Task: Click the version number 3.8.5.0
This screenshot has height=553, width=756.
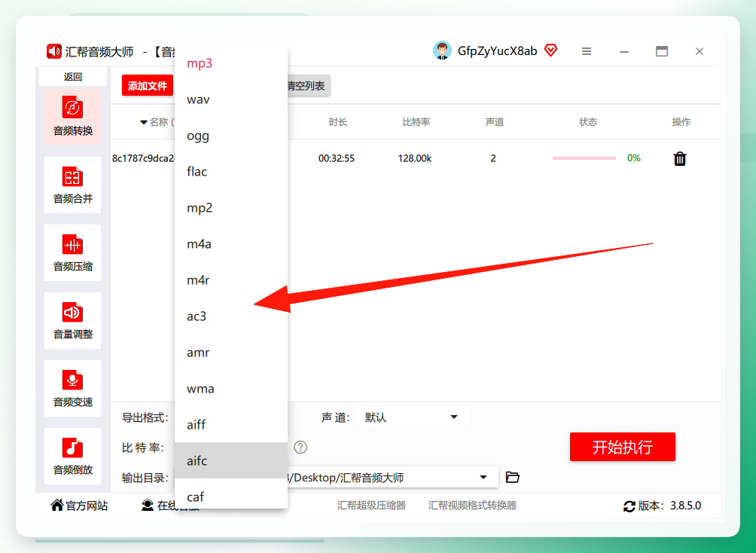Action: (685, 506)
